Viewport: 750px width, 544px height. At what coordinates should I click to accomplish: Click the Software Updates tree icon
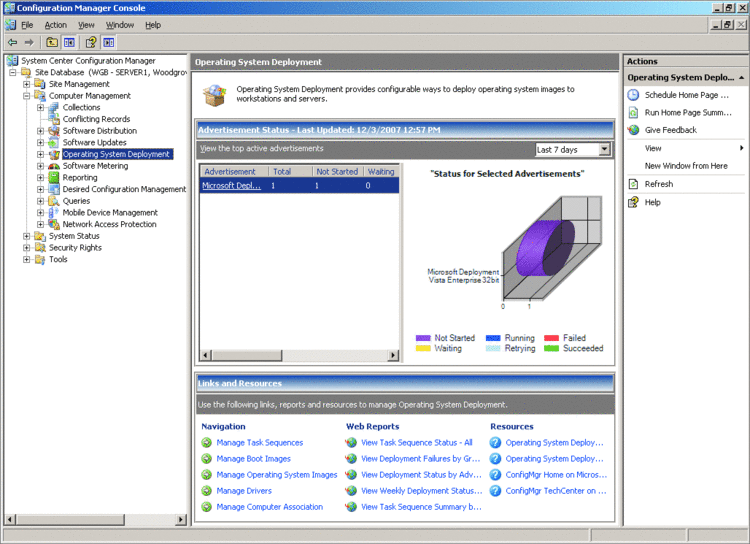pos(54,143)
